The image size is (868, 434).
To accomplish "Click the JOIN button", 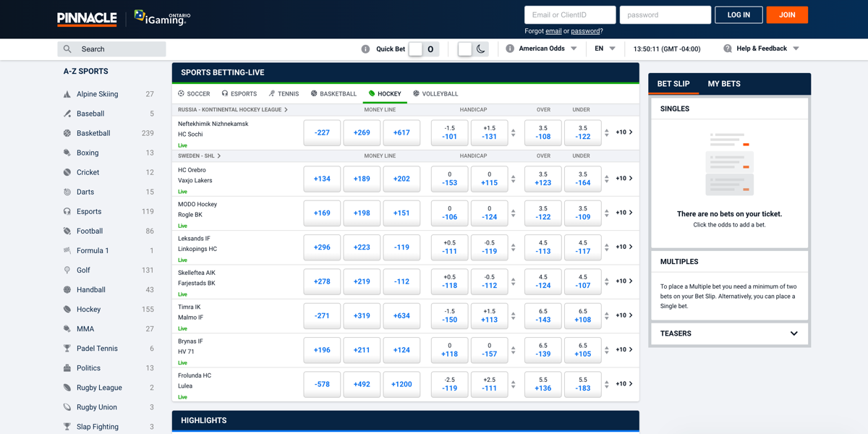I will pyautogui.click(x=787, y=14).
